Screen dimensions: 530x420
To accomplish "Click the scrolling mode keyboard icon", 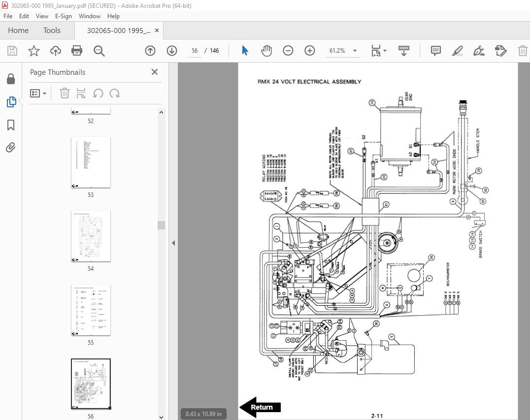I will click(403, 51).
